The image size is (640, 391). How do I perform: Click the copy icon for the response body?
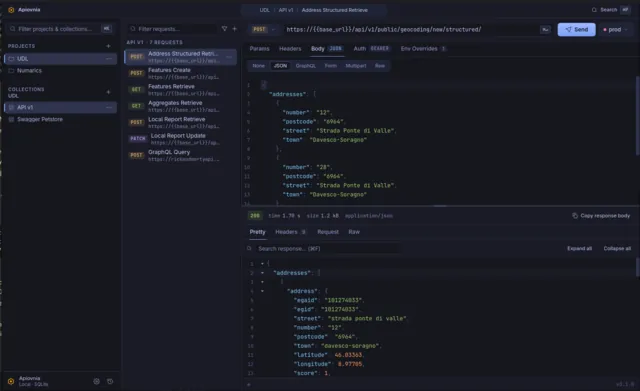(575, 215)
